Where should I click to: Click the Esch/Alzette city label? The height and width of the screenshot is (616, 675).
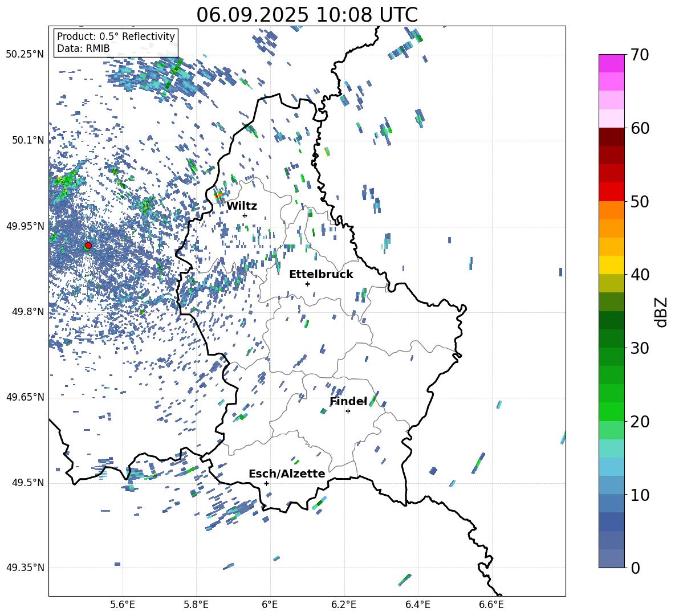(287, 474)
